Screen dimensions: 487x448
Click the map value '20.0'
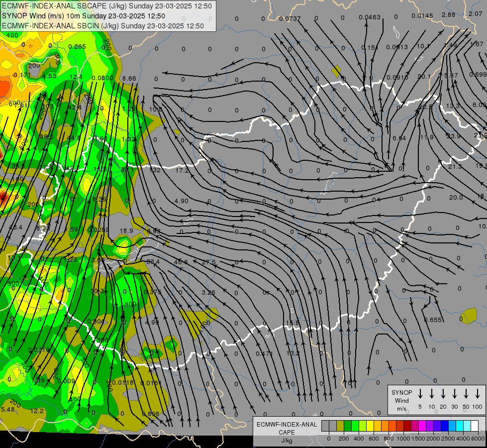(456, 198)
